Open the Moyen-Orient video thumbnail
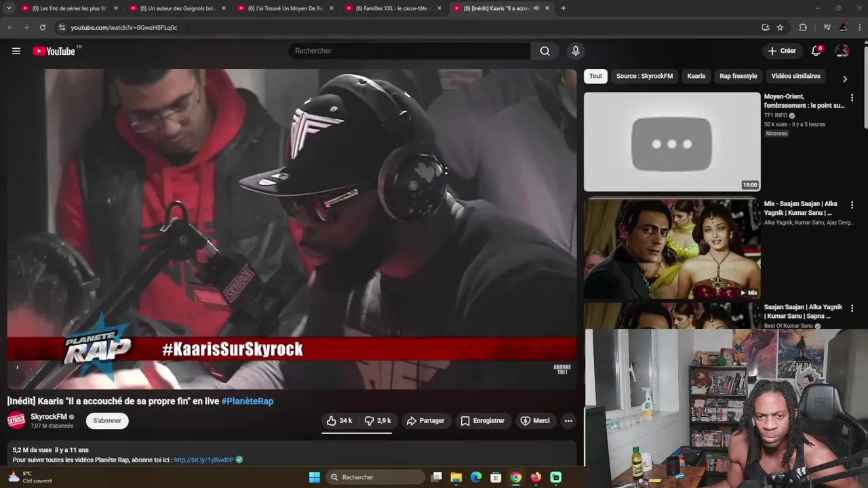The image size is (868, 488). [672, 142]
